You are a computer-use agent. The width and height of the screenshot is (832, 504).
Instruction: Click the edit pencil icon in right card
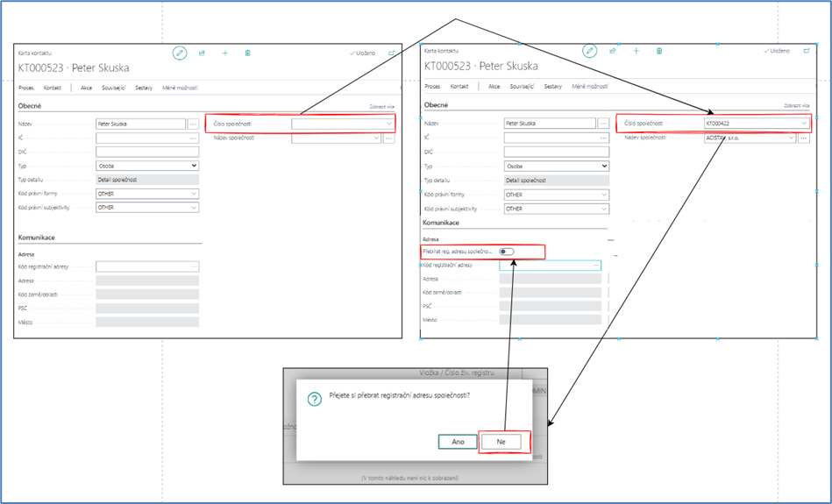[x=591, y=52]
